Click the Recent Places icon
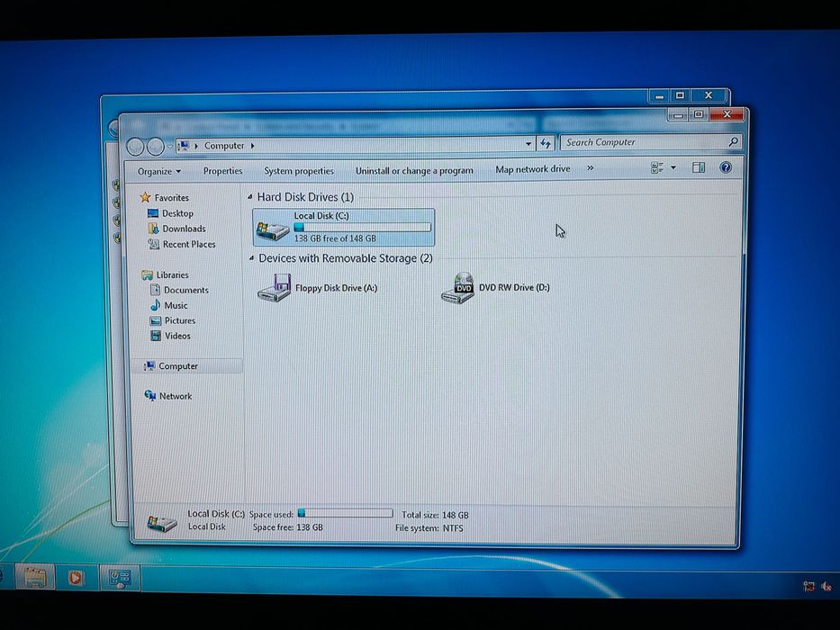 [154, 244]
